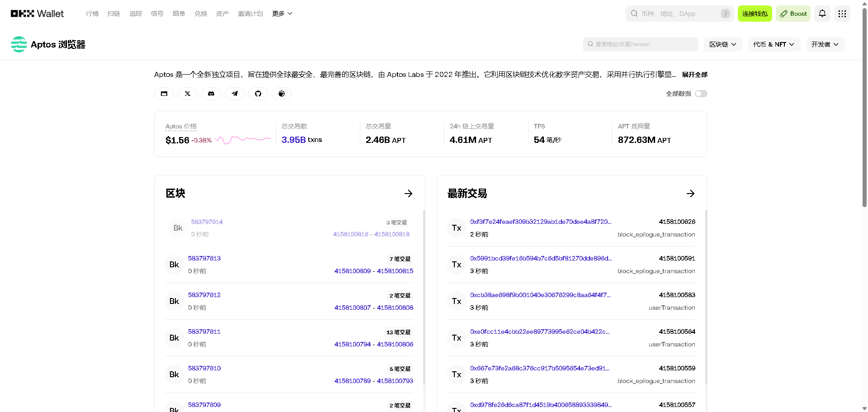Click the Boost button
This screenshot has height=412, width=868.
(793, 14)
